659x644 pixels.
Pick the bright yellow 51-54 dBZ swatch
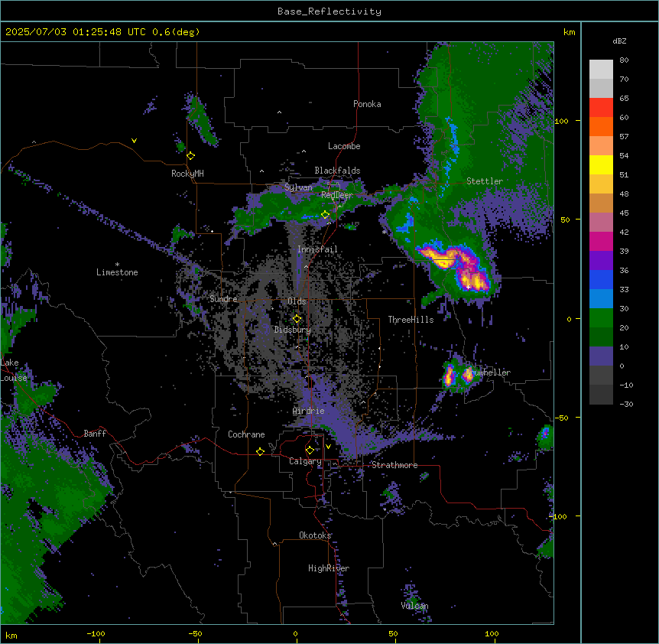(601, 164)
